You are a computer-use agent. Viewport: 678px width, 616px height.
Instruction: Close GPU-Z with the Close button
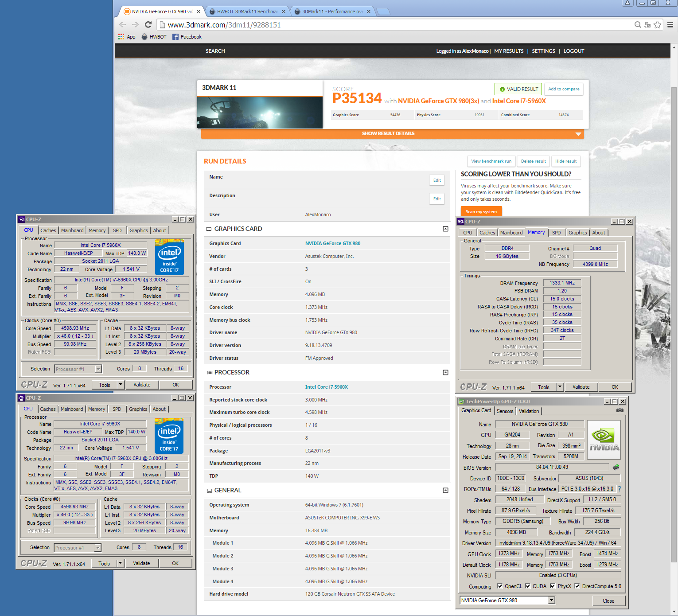click(x=608, y=601)
